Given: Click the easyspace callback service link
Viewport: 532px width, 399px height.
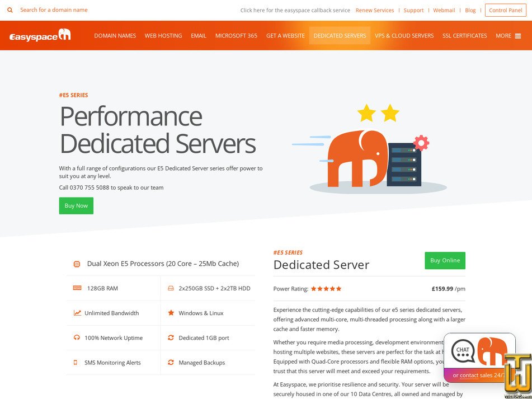Looking at the screenshot, I should pos(295,10).
